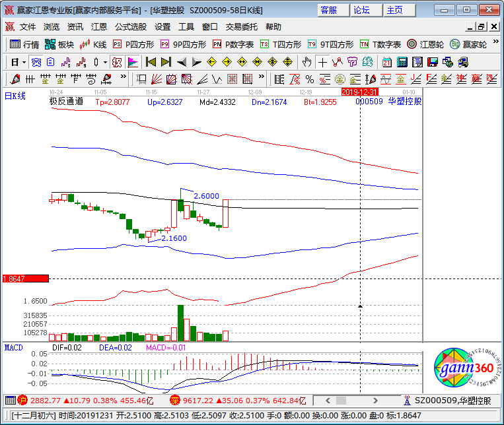Select the three vertical lines tool
Image resolution: width=504 pixels, height=425 pixels.
pos(30,79)
